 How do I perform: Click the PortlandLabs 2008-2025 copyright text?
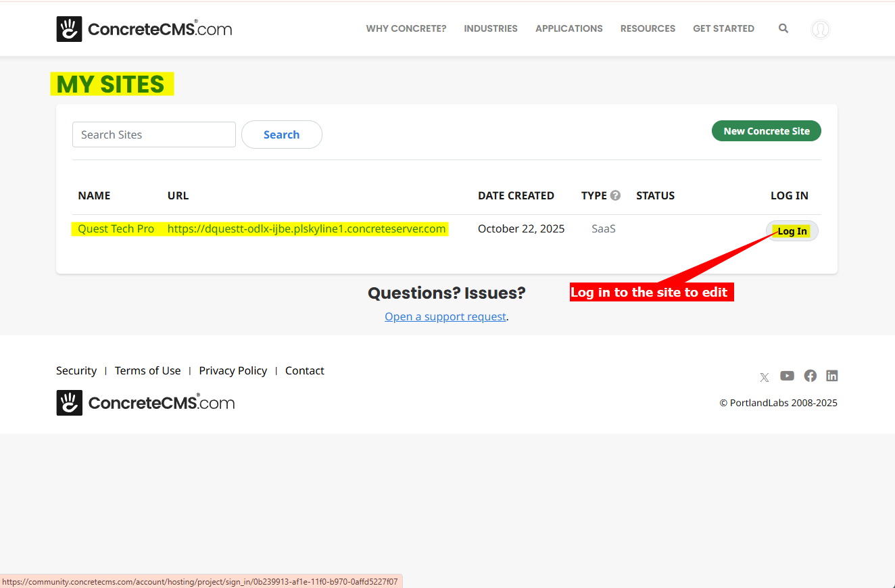tap(779, 403)
